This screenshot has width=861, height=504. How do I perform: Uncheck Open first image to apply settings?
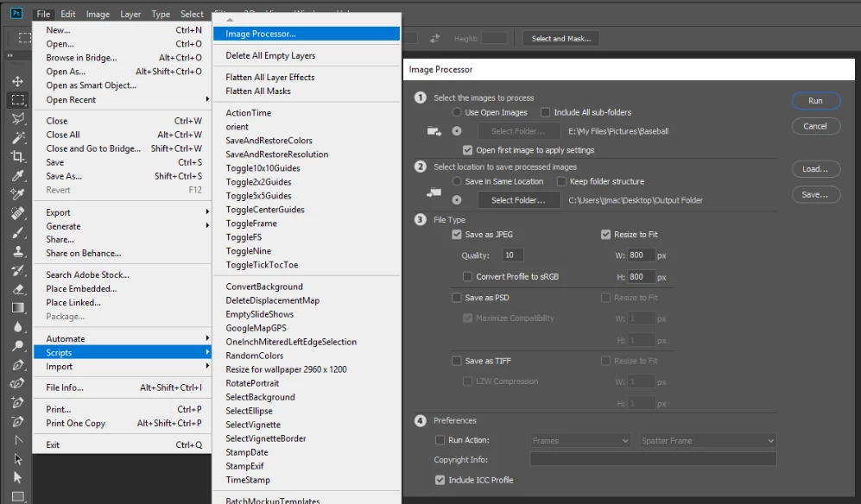point(467,150)
